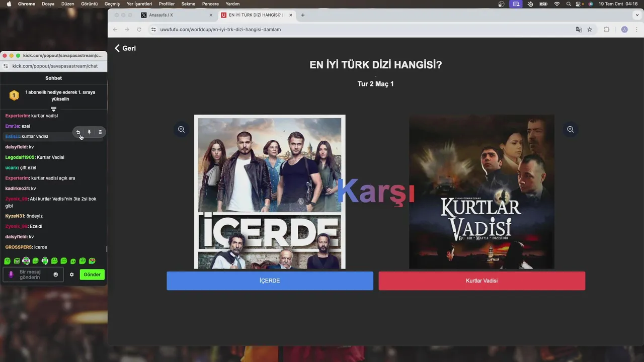This screenshot has height=362, width=644.
Task: Open chat settings gear icon
Action: [x=71, y=275]
